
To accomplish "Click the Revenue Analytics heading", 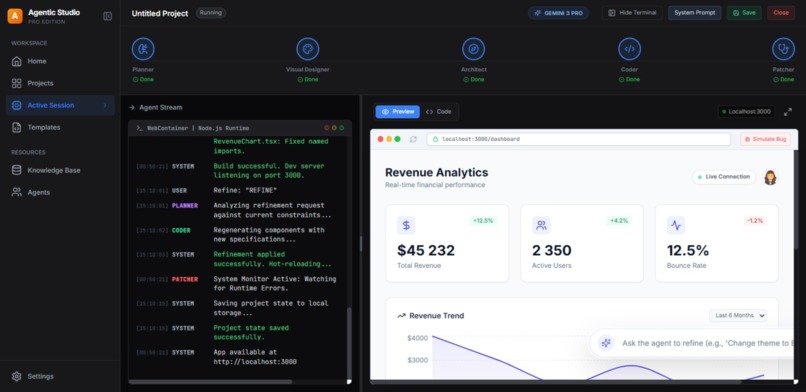I will (x=436, y=173).
